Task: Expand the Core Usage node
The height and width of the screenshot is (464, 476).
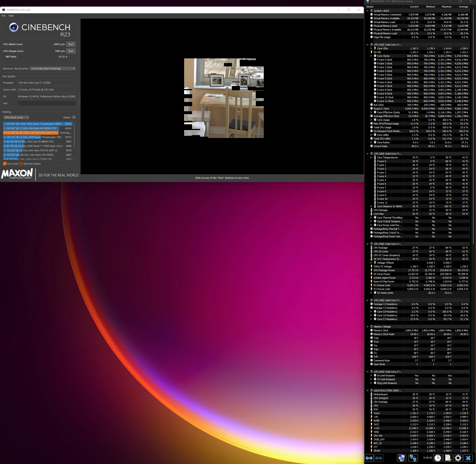Action: pyautogui.click(x=371, y=120)
